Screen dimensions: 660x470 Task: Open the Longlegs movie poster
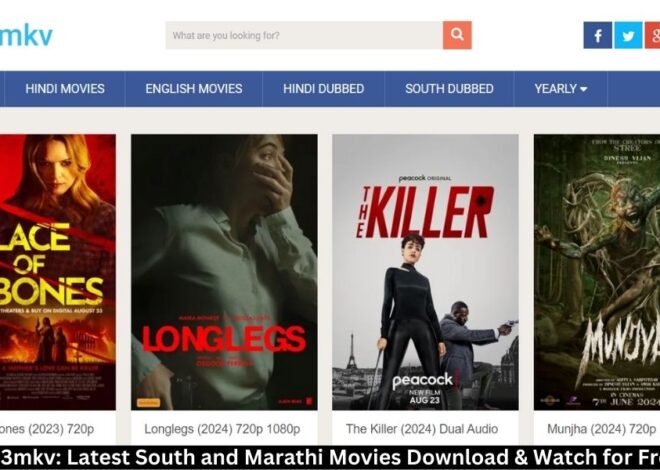point(224,272)
